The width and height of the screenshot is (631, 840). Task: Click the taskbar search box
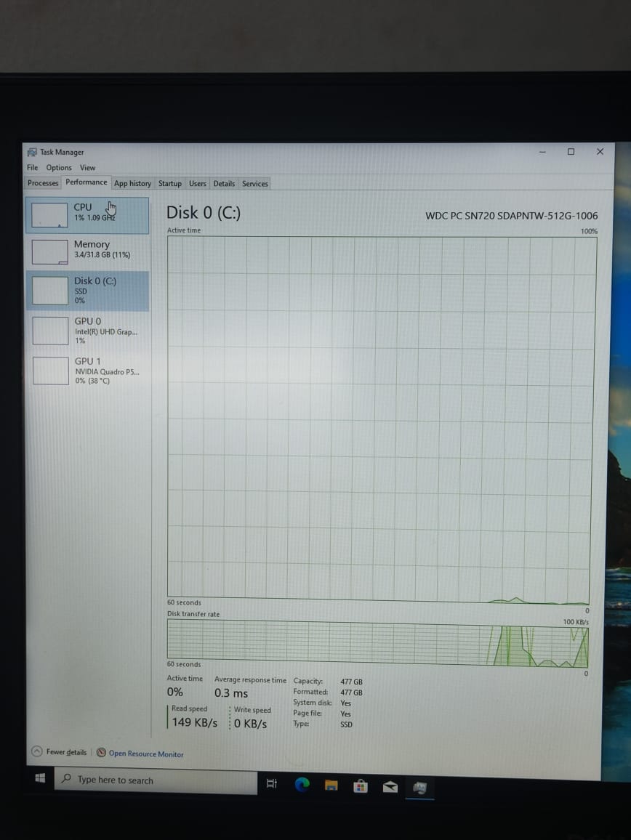(156, 780)
